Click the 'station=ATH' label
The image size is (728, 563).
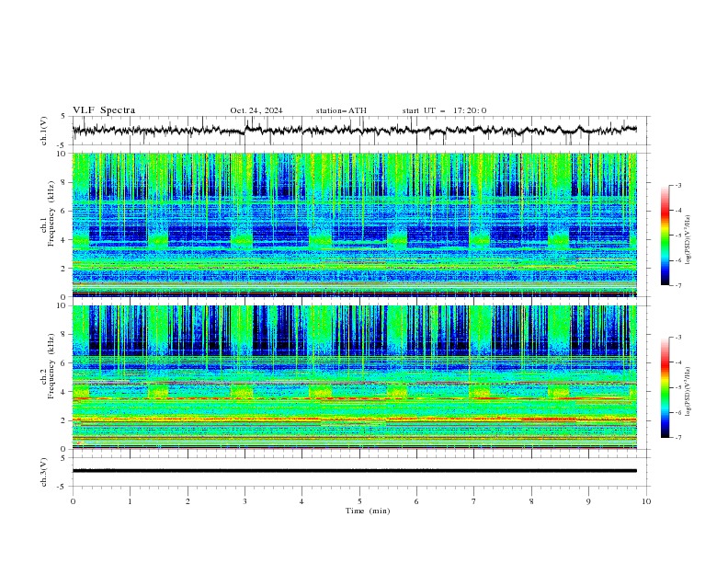(341, 110)
